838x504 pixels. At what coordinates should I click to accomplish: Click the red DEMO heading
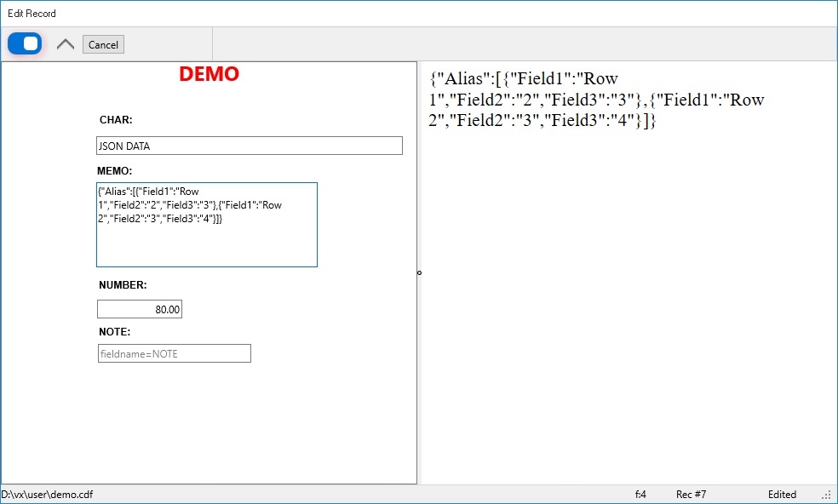click(209, 74)
